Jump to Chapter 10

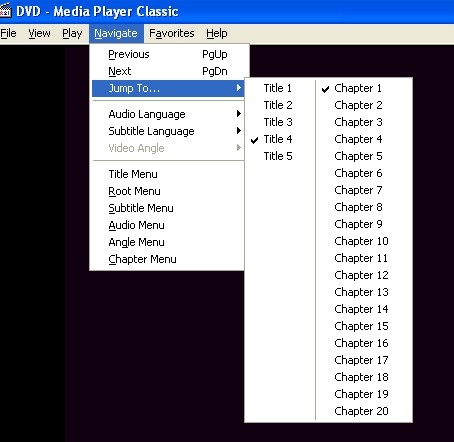[364, 241]
